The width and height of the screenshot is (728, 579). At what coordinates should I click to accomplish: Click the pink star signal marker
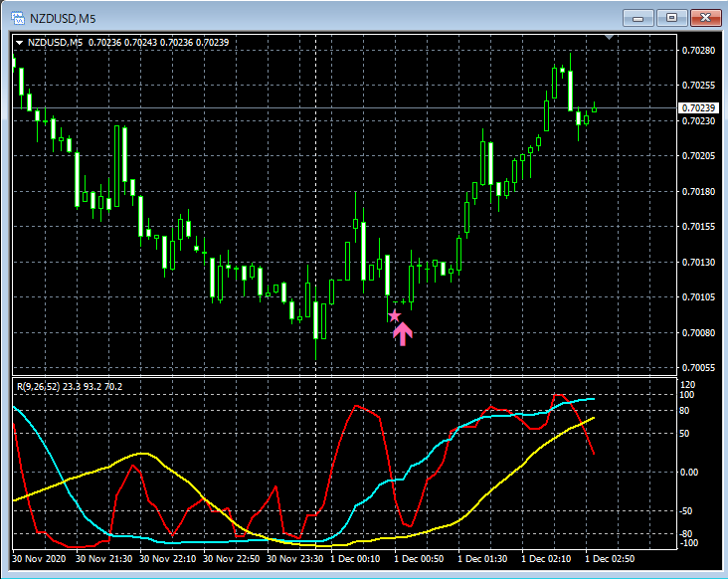[x=394, y=315]
